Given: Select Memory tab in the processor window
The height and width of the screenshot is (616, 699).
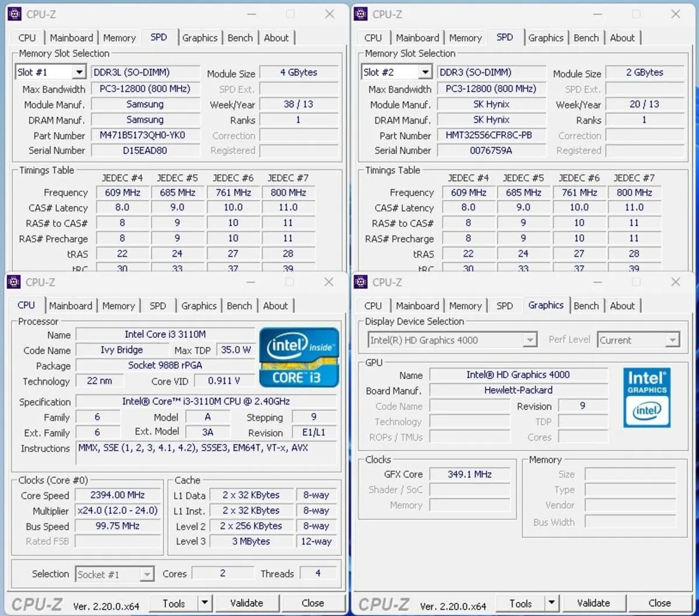Looking at the screenshot, I should [x=118, y=306].
